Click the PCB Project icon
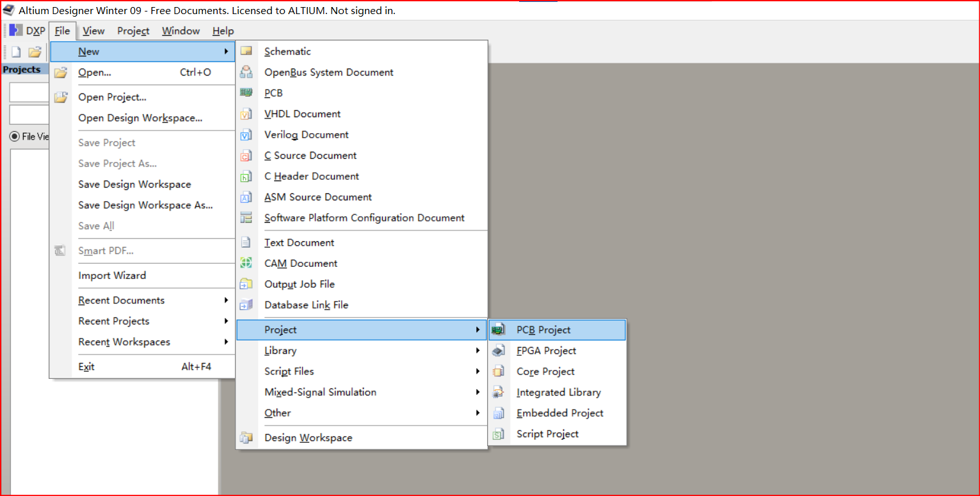This screenshot has height=496, width=980. (x=499, y=330)
